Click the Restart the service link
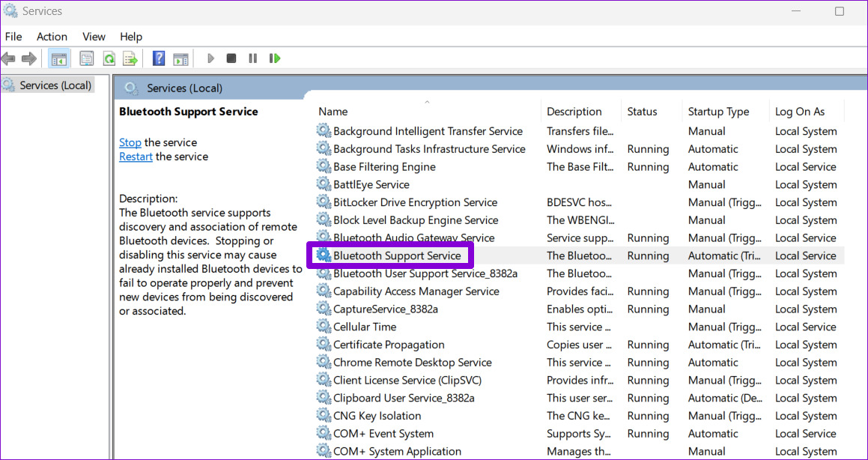The height and width of the screenshot is (460, 868). pyautogui.click(x=136, y=157)
